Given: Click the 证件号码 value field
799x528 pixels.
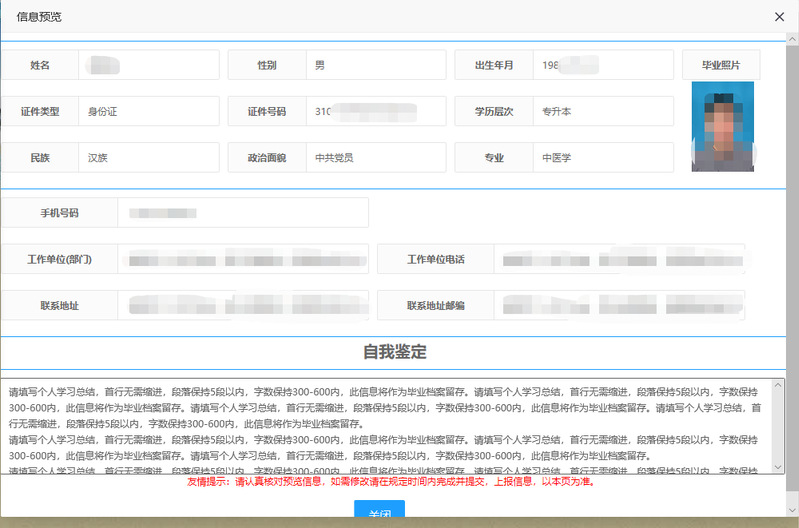Looking at the screenshot, I should [x=375, y=111].
